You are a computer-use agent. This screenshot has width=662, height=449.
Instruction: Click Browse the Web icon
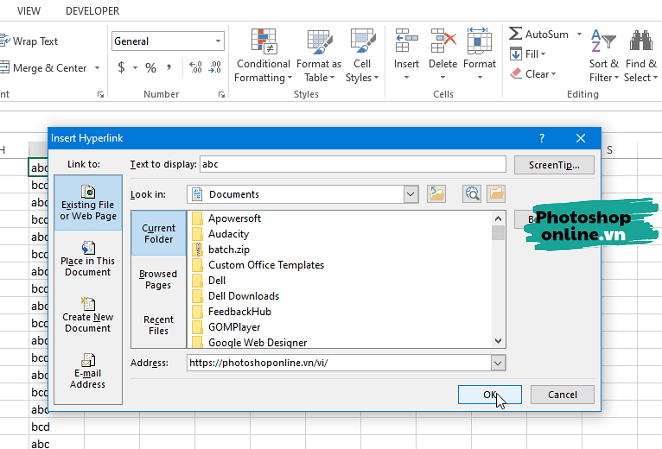pyautogui.click(x=471, y=194)
